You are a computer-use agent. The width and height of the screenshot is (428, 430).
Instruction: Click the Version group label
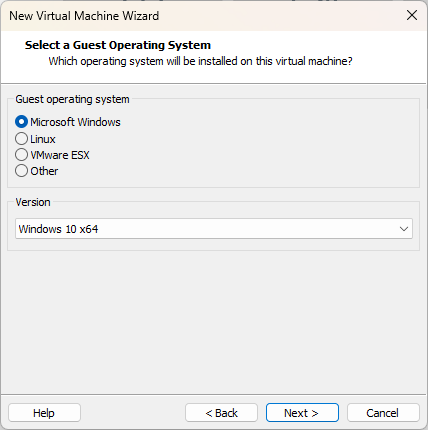click(x=33, y=202)
